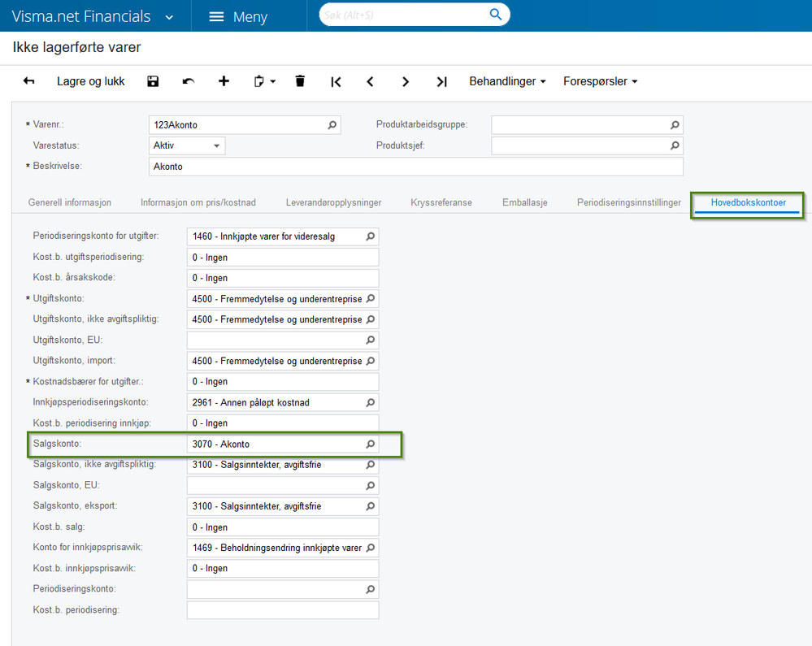This screenshot has width=812, height=646.
Task: Expand the Varestatus dropdown
Action: (x=217, y=146)
